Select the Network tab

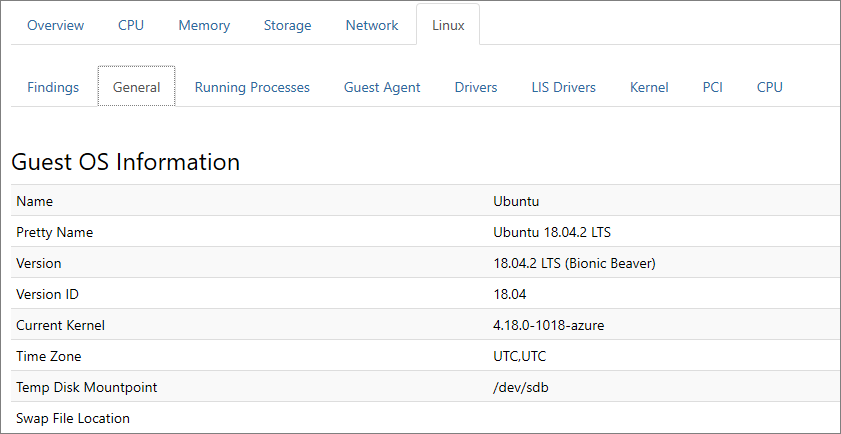(372, 25)
